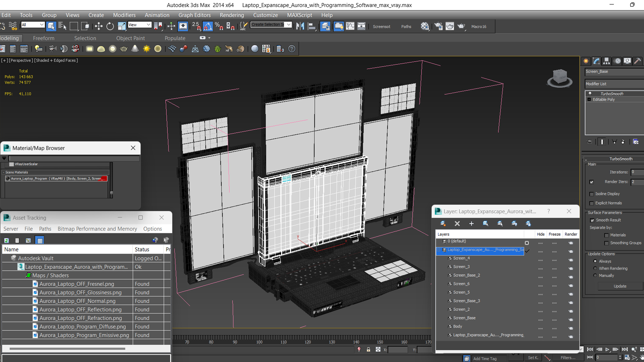This screenshot has height=362, width=644.
Task: Open the Graph Editors menu
Action: coord(195,15)
